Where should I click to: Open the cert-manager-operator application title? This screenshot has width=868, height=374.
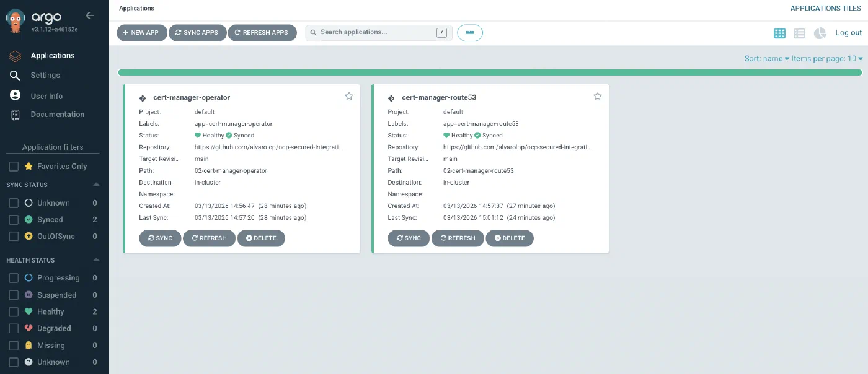[192, 98]
